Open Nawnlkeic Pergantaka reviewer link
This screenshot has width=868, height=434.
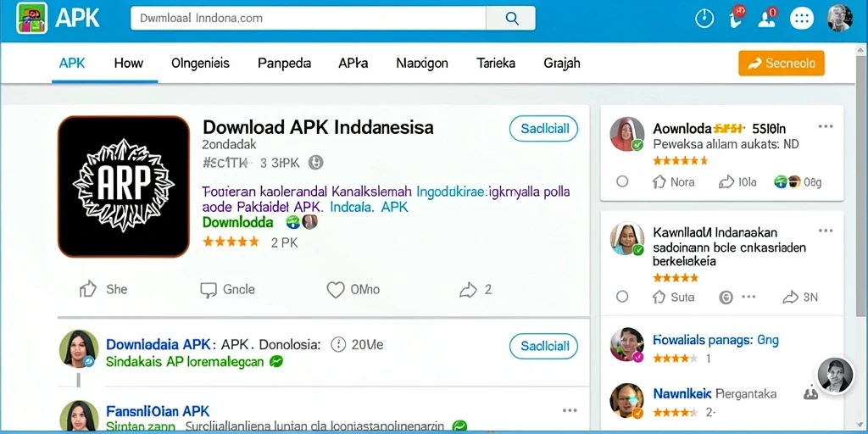(x=715, y=393)
